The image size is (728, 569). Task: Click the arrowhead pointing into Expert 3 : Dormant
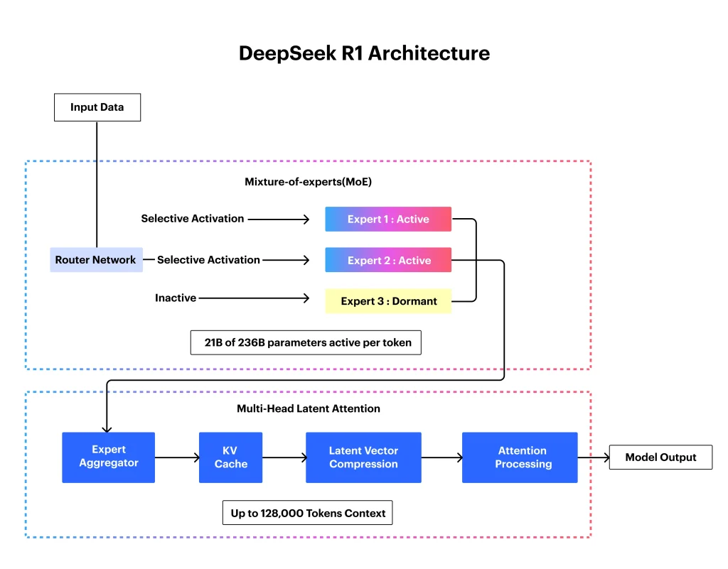click(x=306, y=299)
